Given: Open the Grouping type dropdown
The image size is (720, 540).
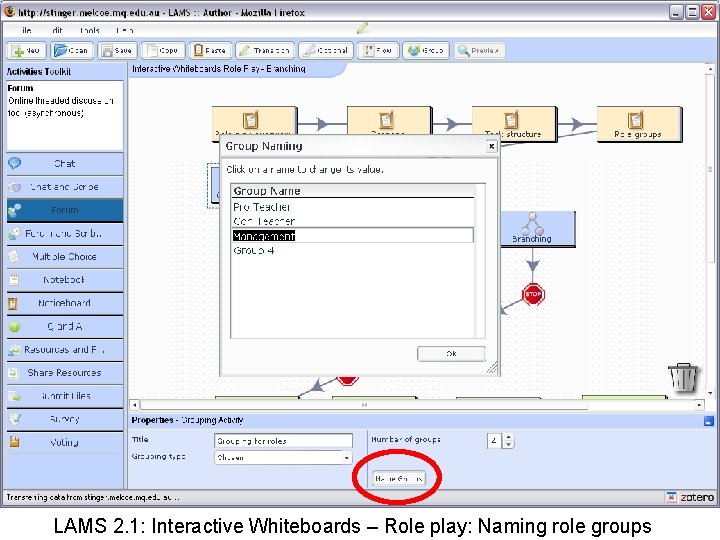Looking at the screenshot, I should click(283, 457).
